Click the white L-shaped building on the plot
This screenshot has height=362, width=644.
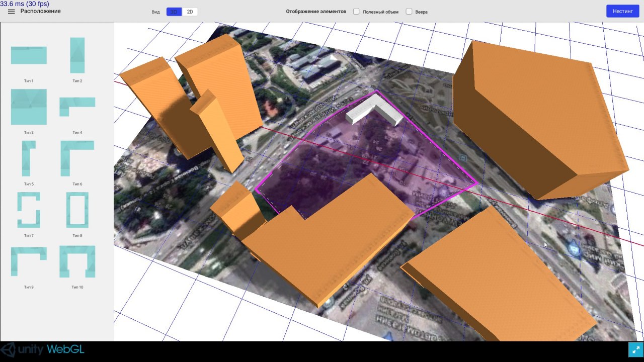(x=375, y=110)
